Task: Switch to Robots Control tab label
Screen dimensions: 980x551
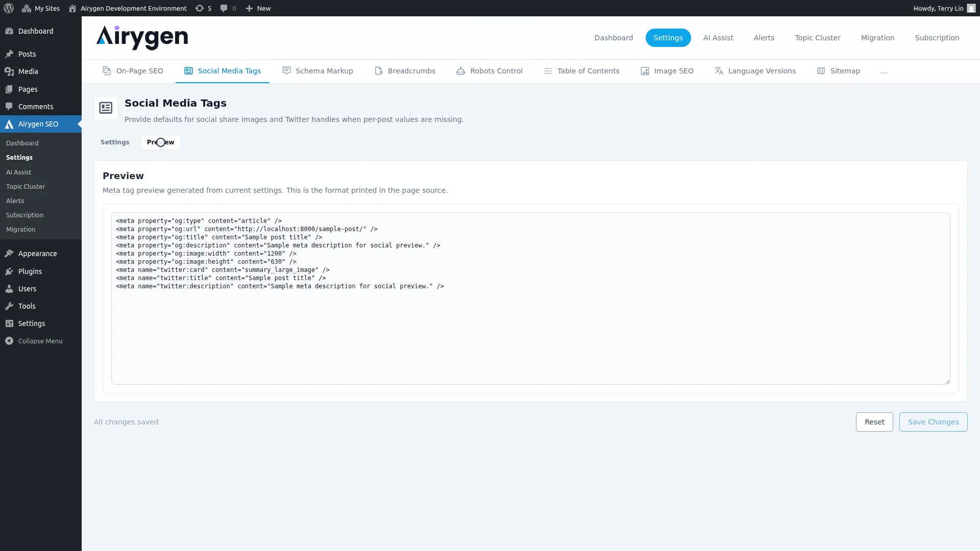Action: click(x=497, y=71)
